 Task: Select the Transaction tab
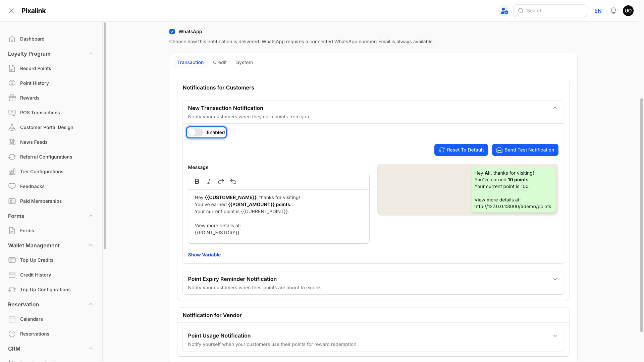pyautogui.click(x=191, y=62)
